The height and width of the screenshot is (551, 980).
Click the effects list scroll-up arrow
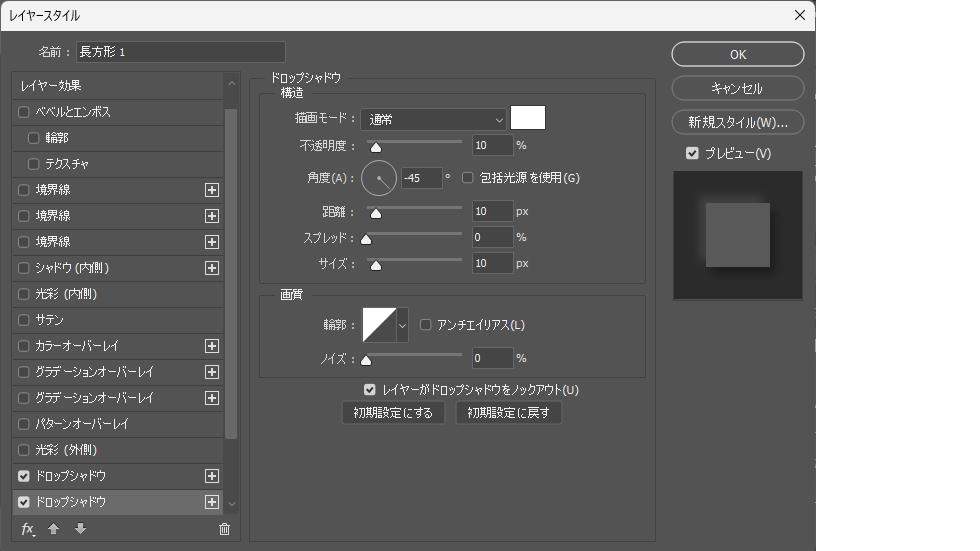[232, 83]
